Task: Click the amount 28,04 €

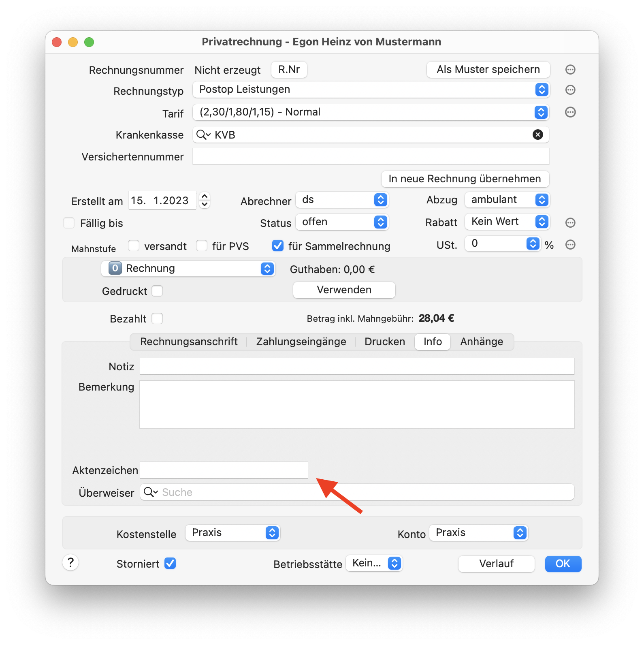Action: (436, 318)
